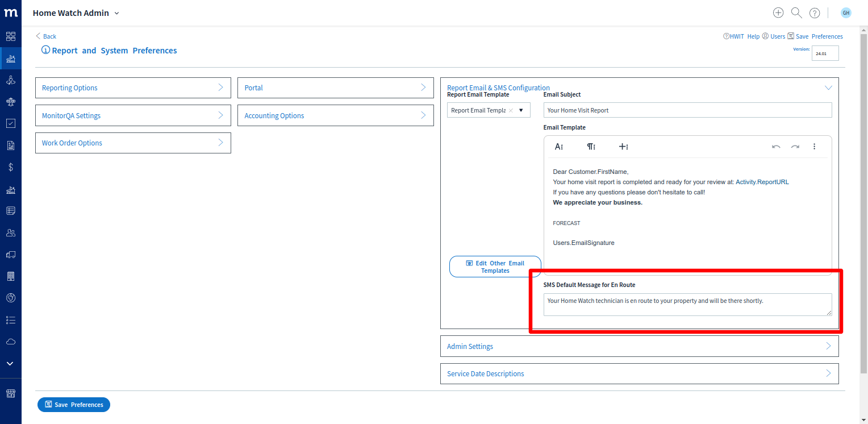The image size is (868, 424).
Task: Open the question mark help icon in header
Action: click(815, 13)
